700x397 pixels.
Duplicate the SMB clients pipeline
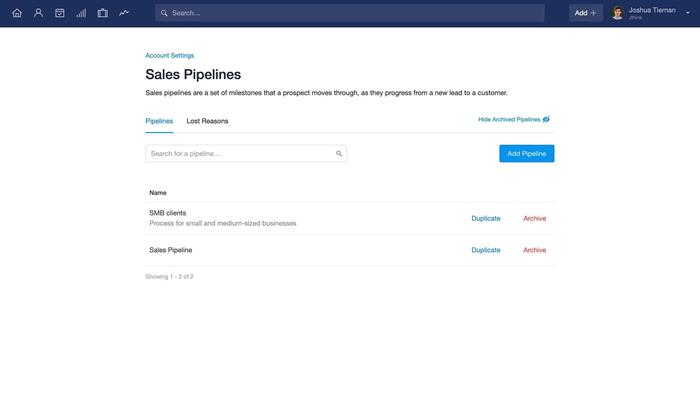(486, 218)
